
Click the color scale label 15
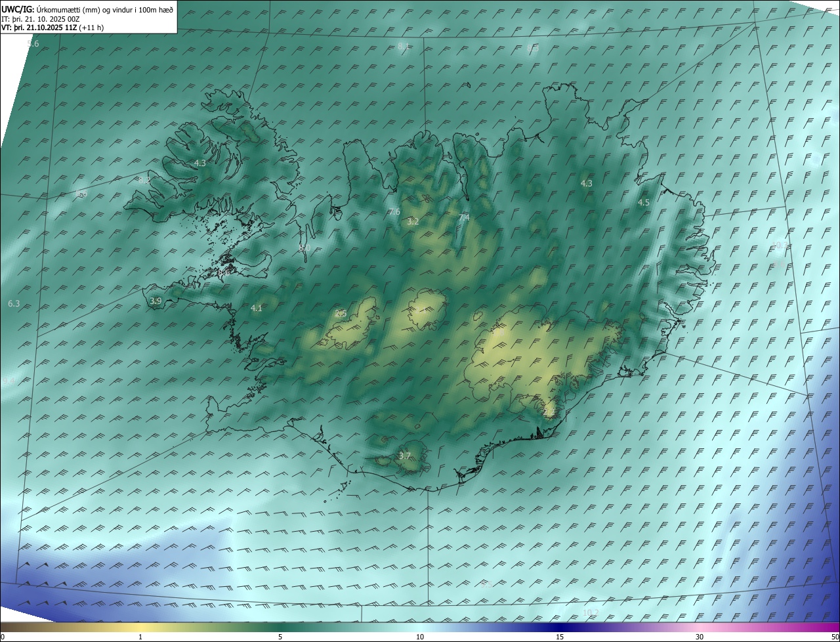coord(560,637)
